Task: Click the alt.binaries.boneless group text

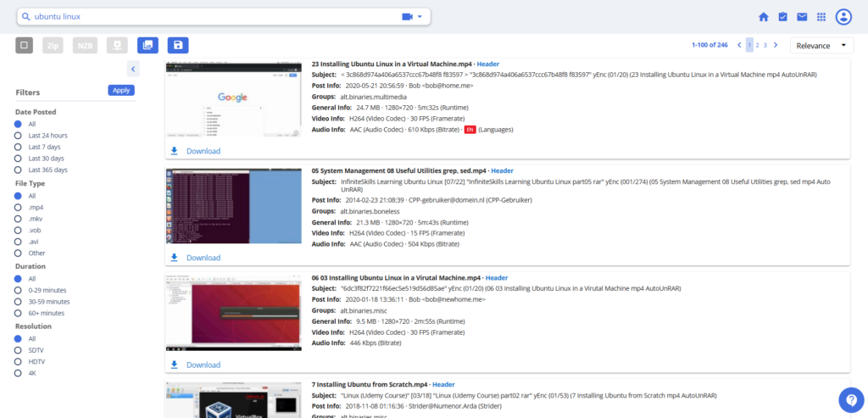Action: [370, 211]
